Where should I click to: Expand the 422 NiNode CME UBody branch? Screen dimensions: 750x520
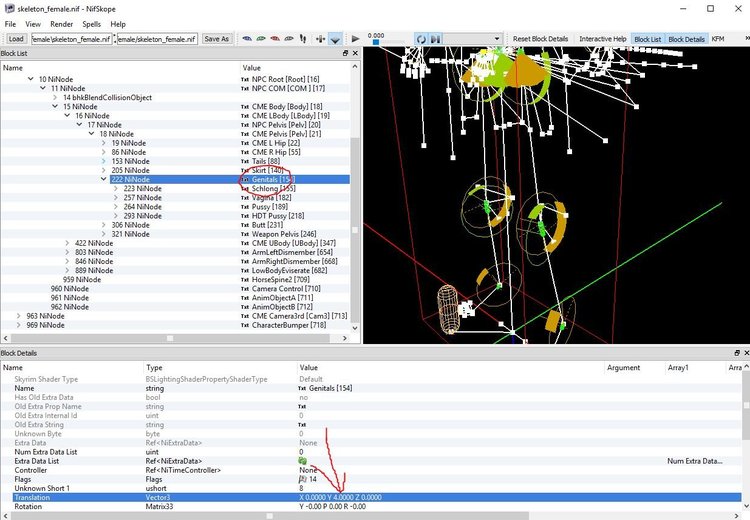(67, 243)
